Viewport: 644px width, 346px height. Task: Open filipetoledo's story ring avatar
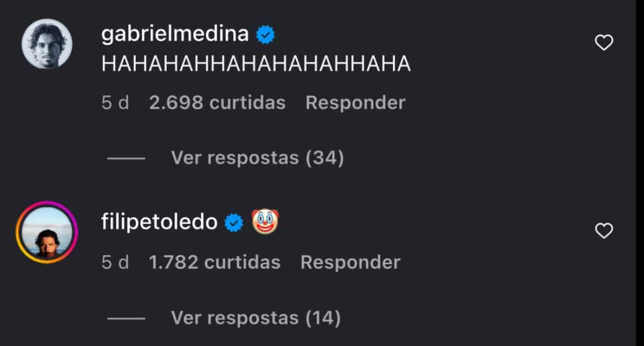pos(47,232)
